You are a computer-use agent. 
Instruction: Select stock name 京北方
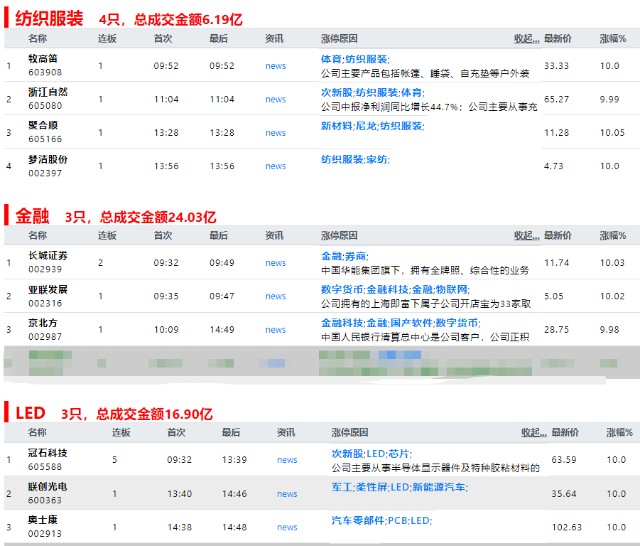[43, 323]
